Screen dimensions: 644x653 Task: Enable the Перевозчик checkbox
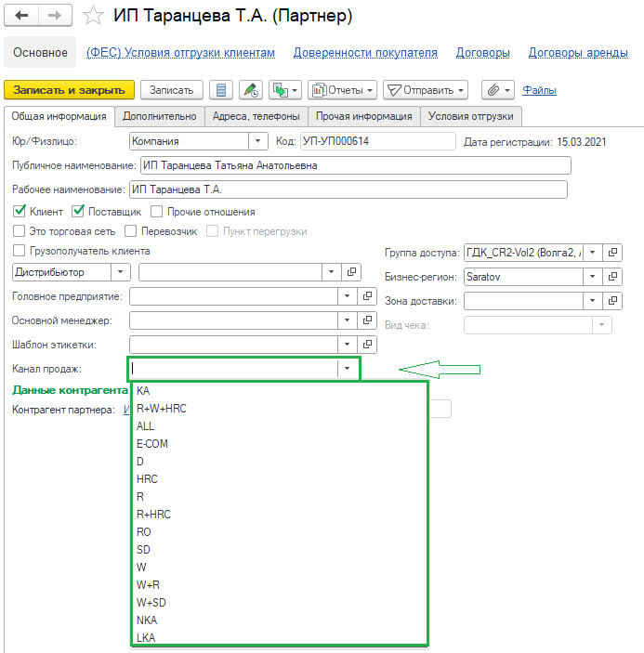(131, 231)
